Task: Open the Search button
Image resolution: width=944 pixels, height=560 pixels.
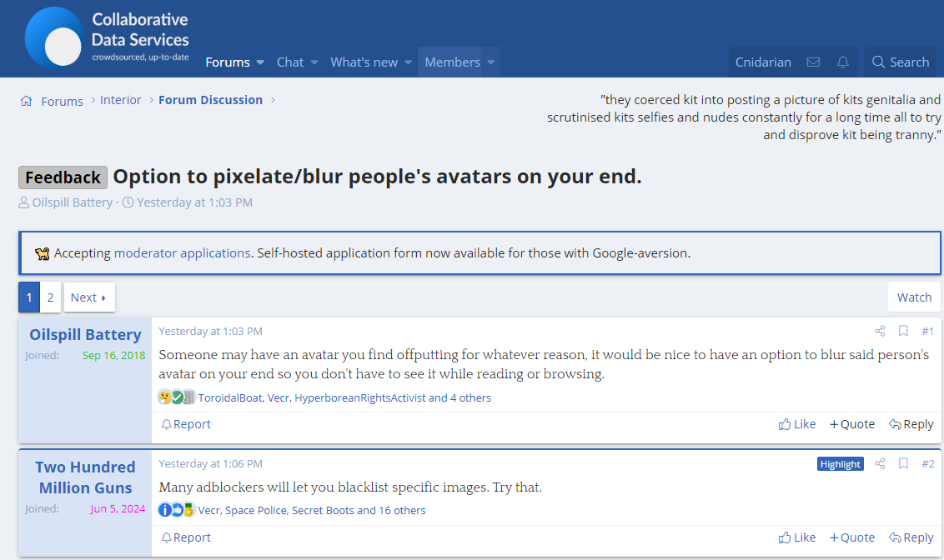Action: tap(901, 62)
